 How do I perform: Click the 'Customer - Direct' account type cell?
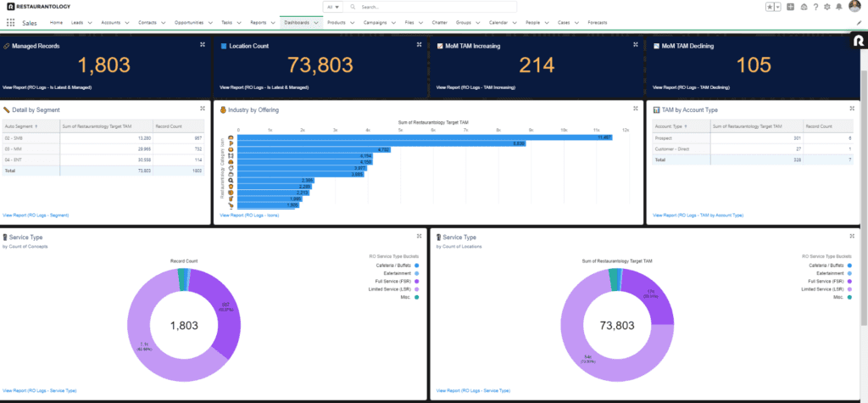681,149
